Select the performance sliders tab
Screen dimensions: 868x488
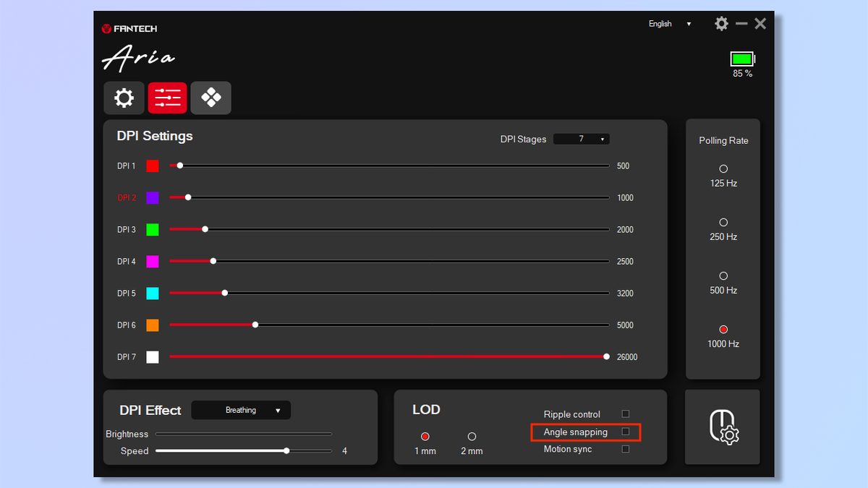[167, 98]
